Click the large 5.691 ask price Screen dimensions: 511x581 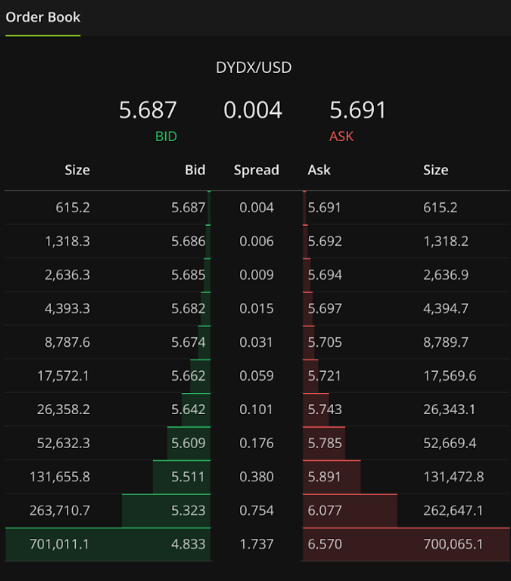click(x=358, y=110)
